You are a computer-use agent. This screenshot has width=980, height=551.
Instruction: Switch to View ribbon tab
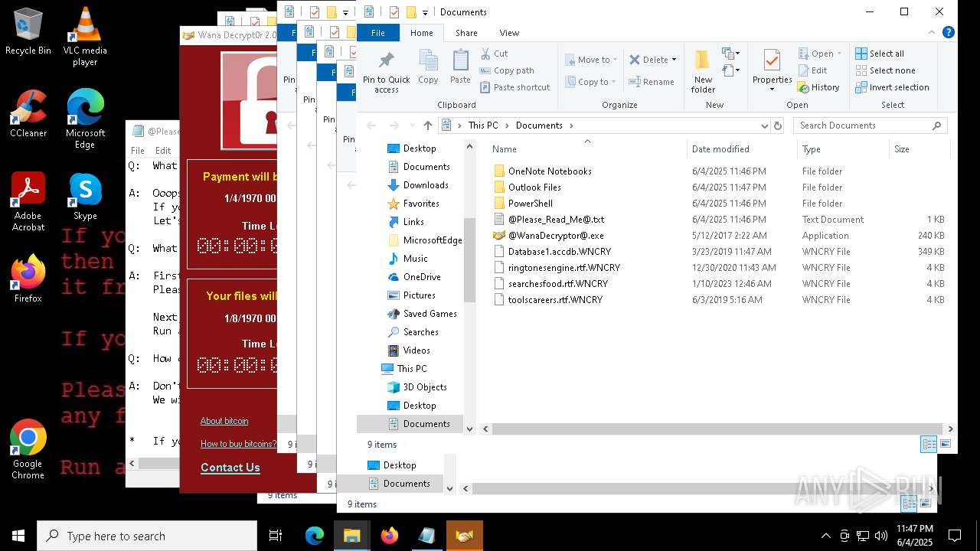509,33
